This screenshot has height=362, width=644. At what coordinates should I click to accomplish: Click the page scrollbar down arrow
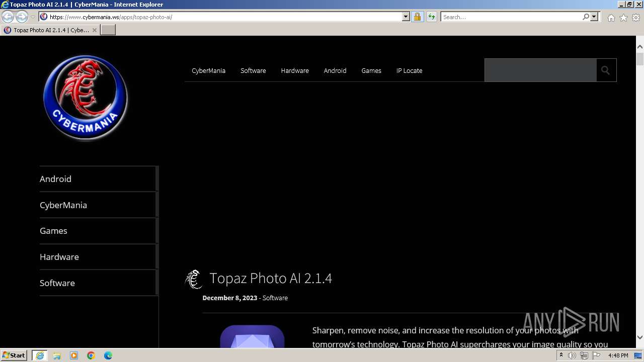[639, 337]
